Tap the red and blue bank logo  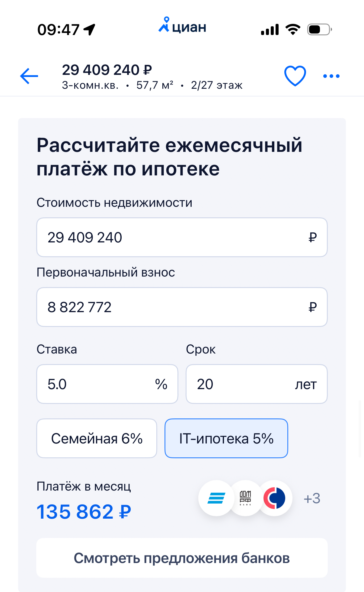pyautogui.click(x=274, y=498)
